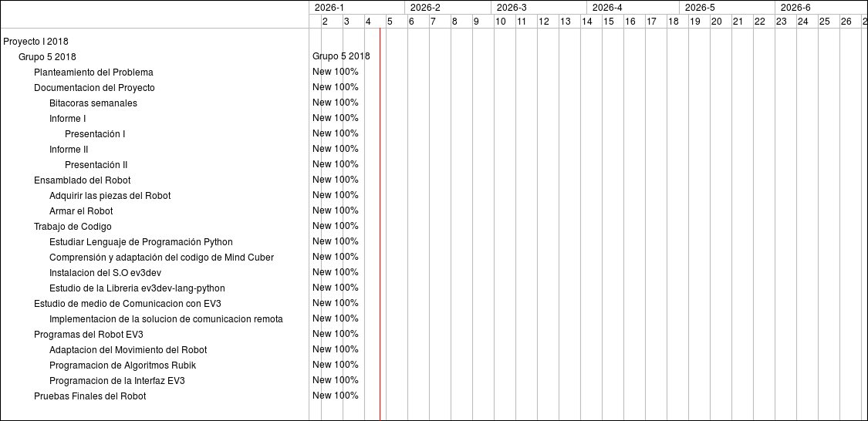The height and width of the screenshot is (421, 868).
Task: Select the Bitacoras semanales task
Action: [93, 103]
